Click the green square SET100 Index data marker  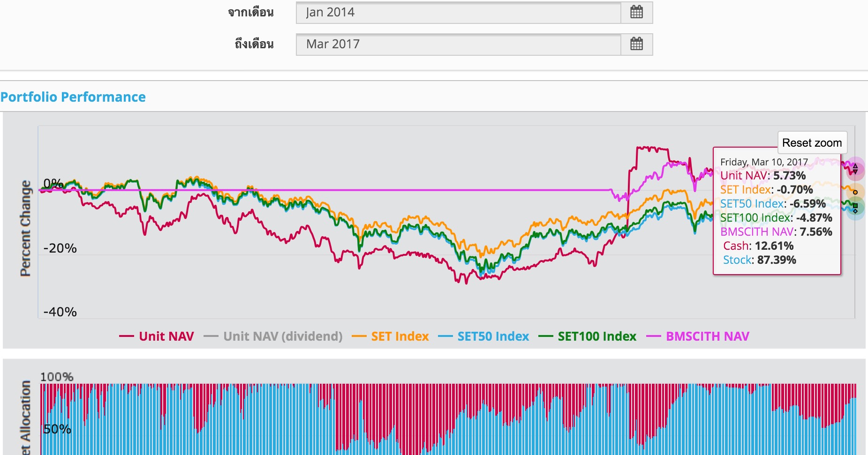click(x=855, y=205)
